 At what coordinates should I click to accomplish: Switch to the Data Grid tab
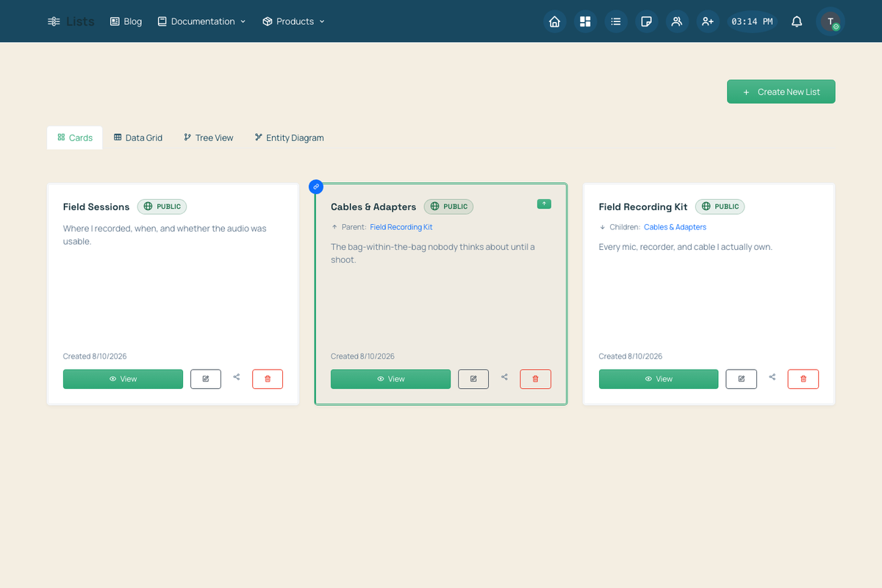138,137
